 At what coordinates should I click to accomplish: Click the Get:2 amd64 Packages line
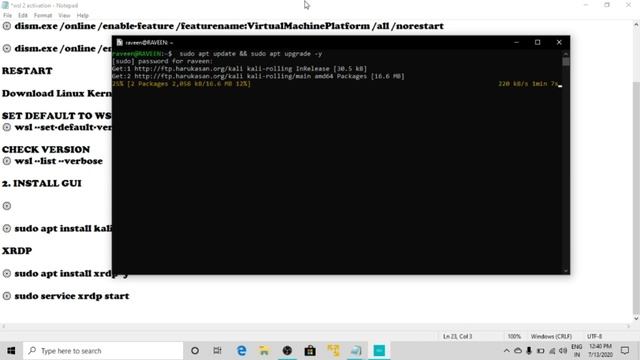(x=258, y=76)
